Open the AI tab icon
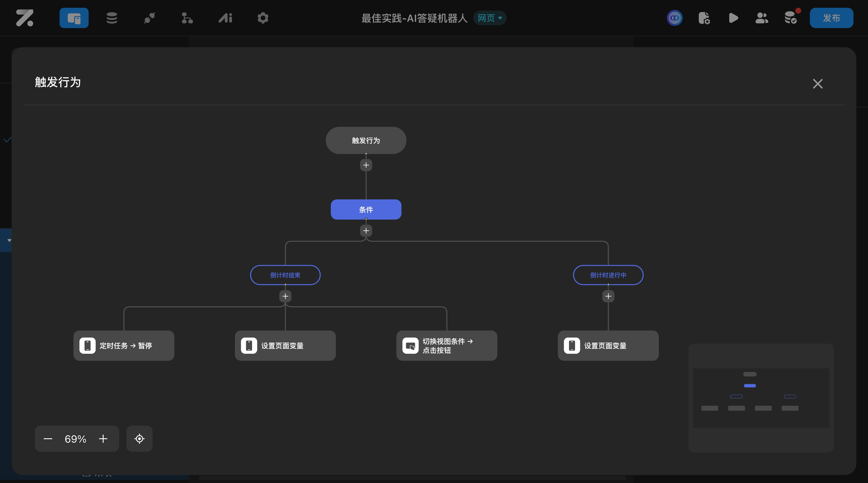The image size is (868, 483). (x=225, y=18)
